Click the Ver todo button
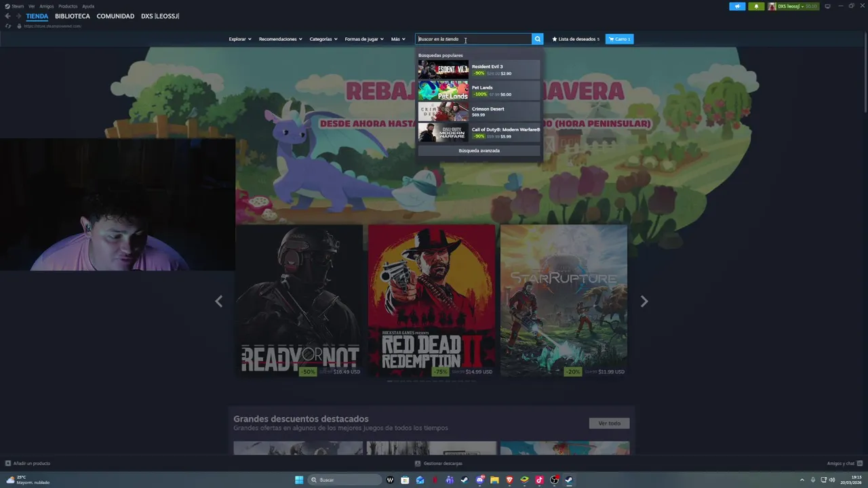This screenshot has height=488, width=868. (x=609, y=424)
